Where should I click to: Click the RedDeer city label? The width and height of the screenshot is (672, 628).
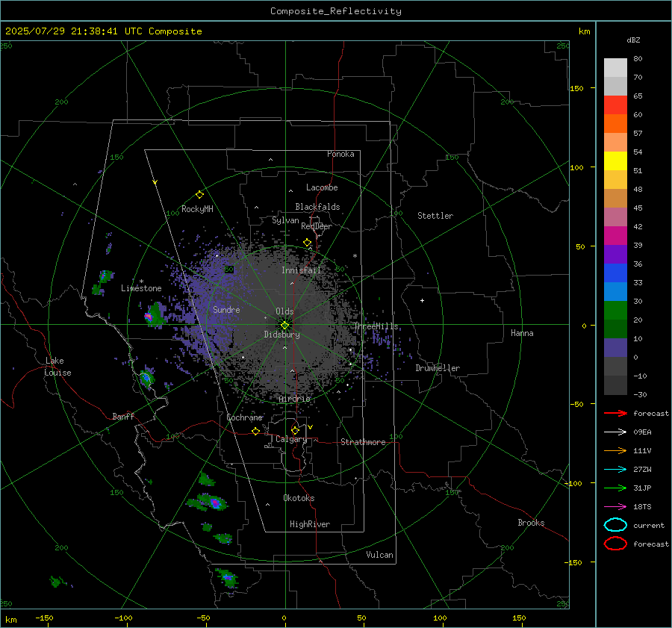[x=317, y=226]
